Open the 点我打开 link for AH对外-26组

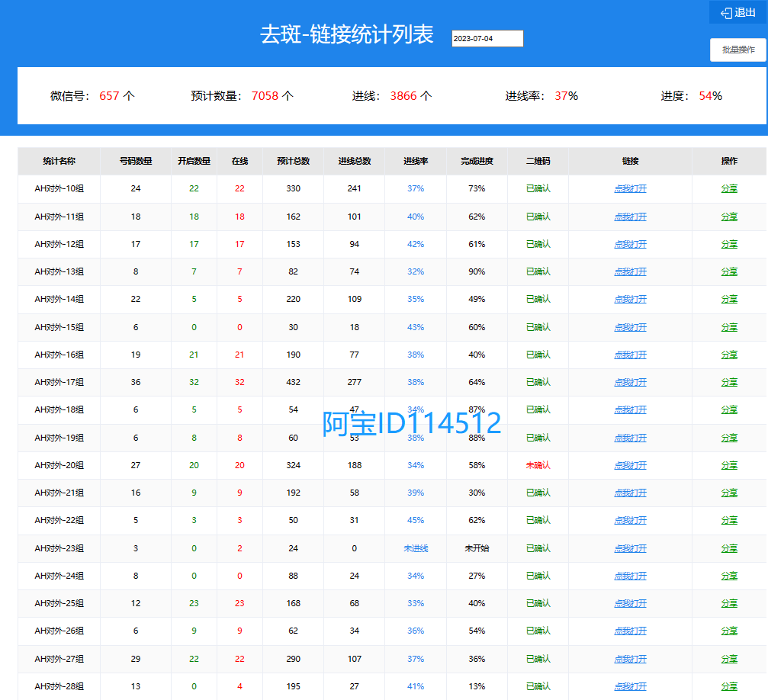point(631,631)
